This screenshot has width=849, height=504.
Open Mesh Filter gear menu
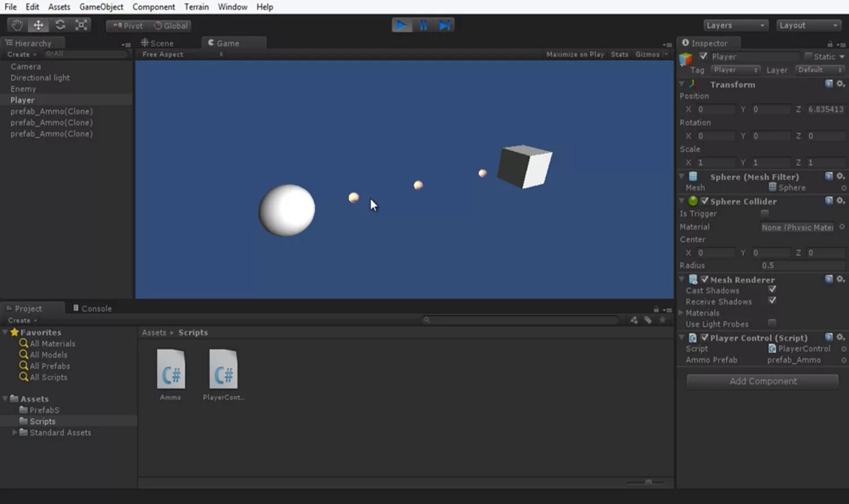[x=841, y=176]
